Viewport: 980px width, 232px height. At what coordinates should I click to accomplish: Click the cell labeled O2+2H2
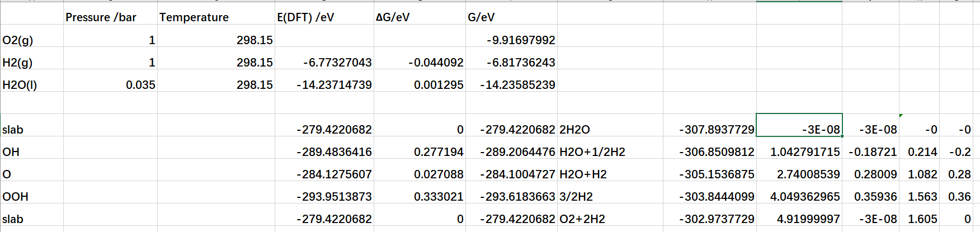[x=610, y=219]
